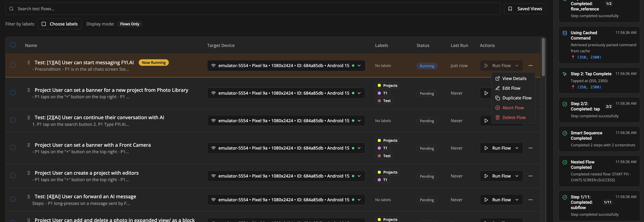Click play icon on Photo Library flow row

(x=486, y=93)
